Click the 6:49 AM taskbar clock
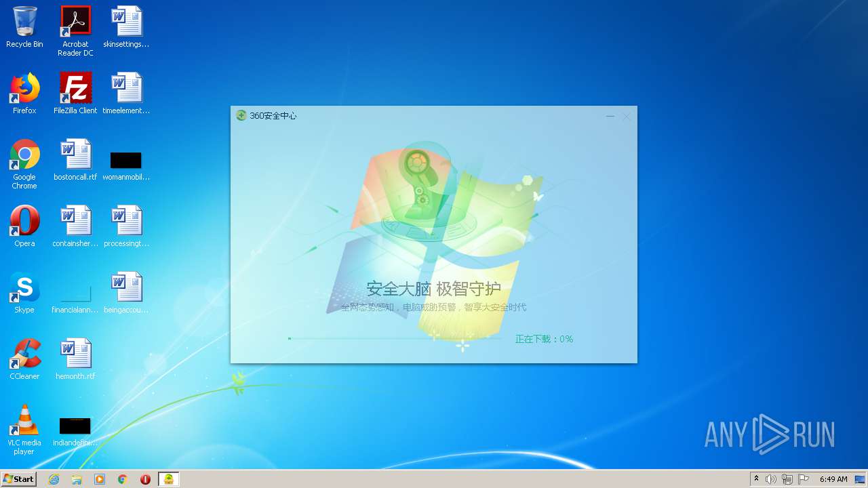The width and height of the screenshot is (868, 488). pos(833,479)
